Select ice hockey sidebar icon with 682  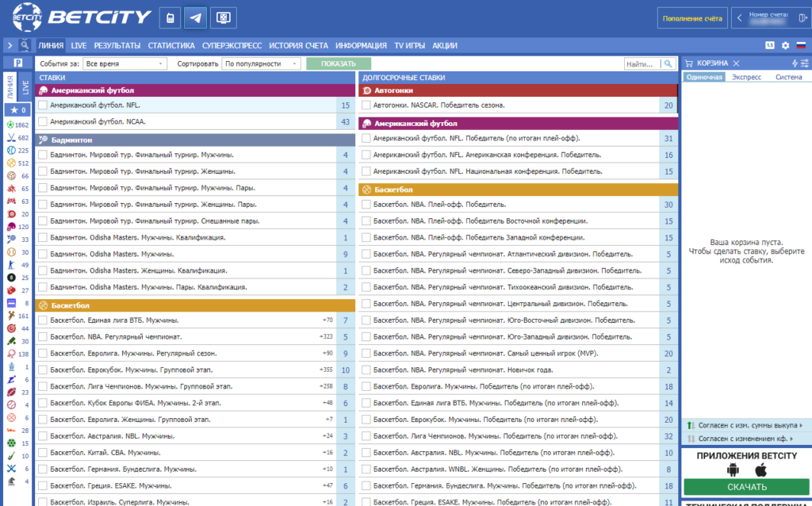(11, 138)
